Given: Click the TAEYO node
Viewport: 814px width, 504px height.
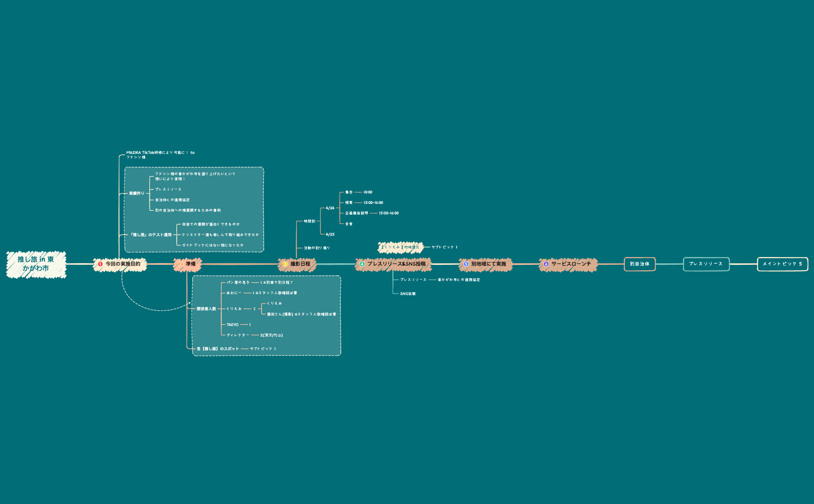Looking at the screenshot, I should pos(233,325).
